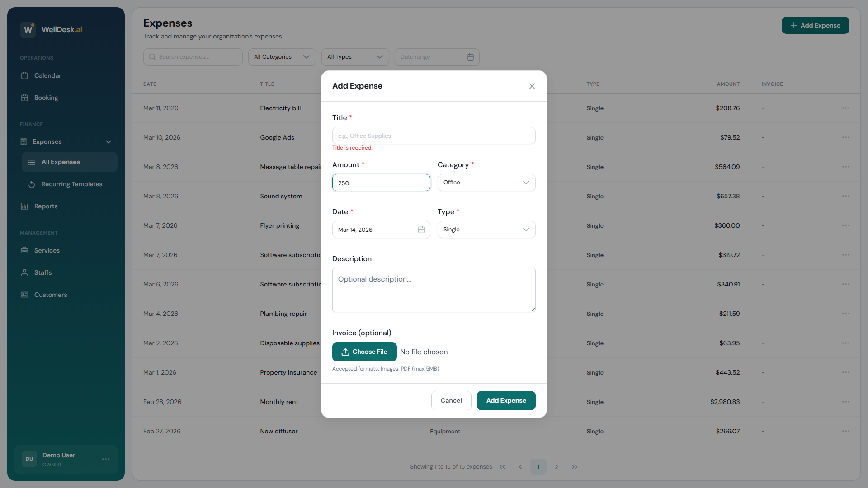The image size is (868, 488).
Task: Navigate to Customers via sidebar icon
Action: [x=25, y=295]
